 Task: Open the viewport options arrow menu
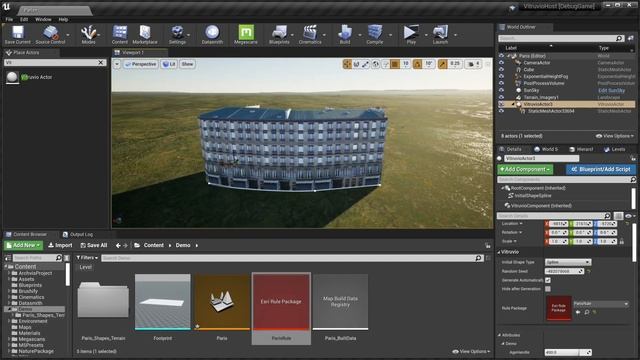click(117, 64)
